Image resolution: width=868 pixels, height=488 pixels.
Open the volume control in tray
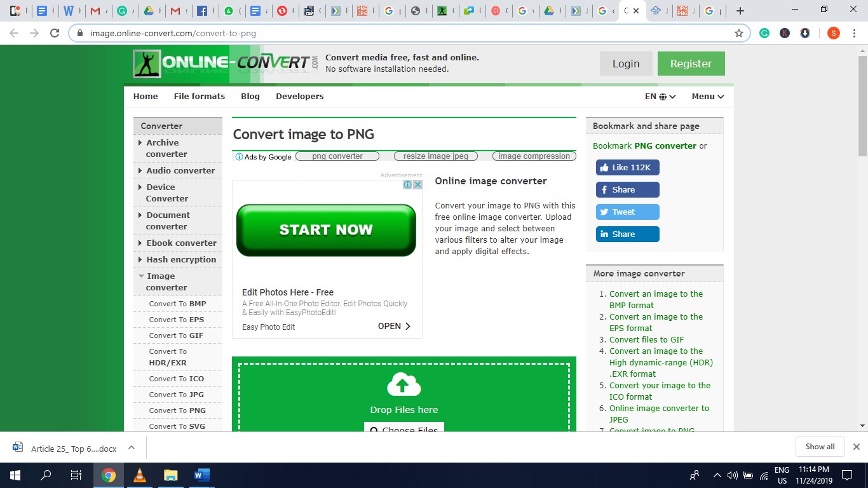[x=732, y=475]
